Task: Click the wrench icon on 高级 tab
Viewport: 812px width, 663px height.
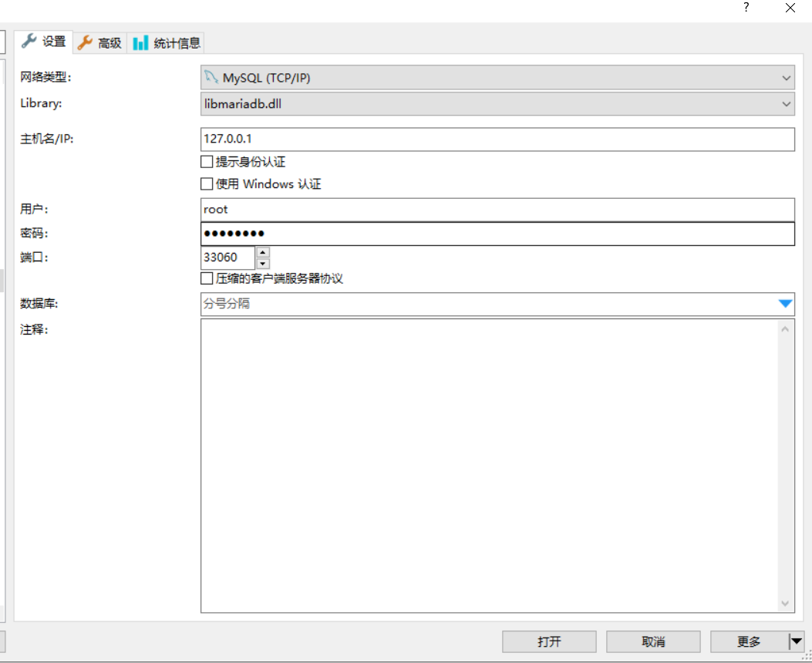Action: click(85, 42)
